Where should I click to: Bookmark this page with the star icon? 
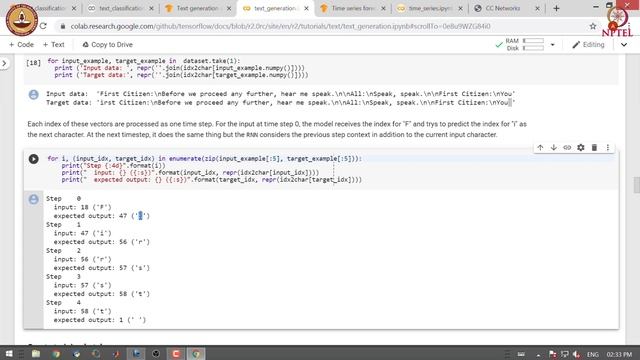click(593, 26)
